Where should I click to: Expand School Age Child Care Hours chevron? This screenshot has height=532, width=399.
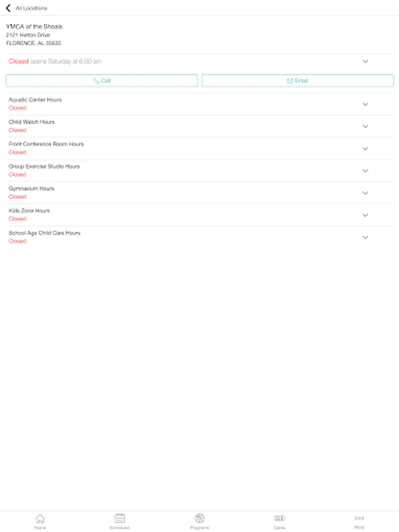[365, 237]
